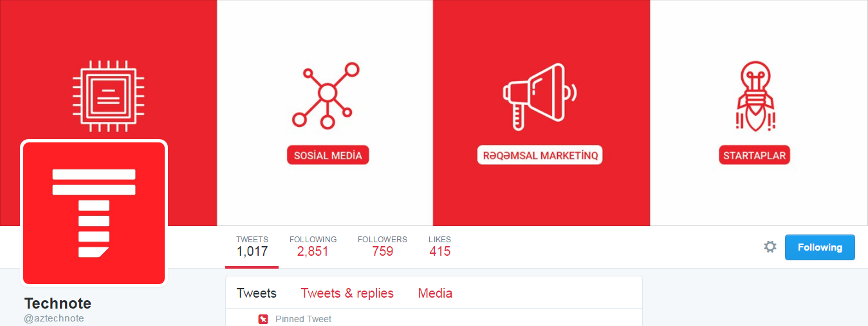Image resolution: width=868 pixels, height=326 pixels.
Task: Toggle the Following button
Action: click(x=820, y=247)
